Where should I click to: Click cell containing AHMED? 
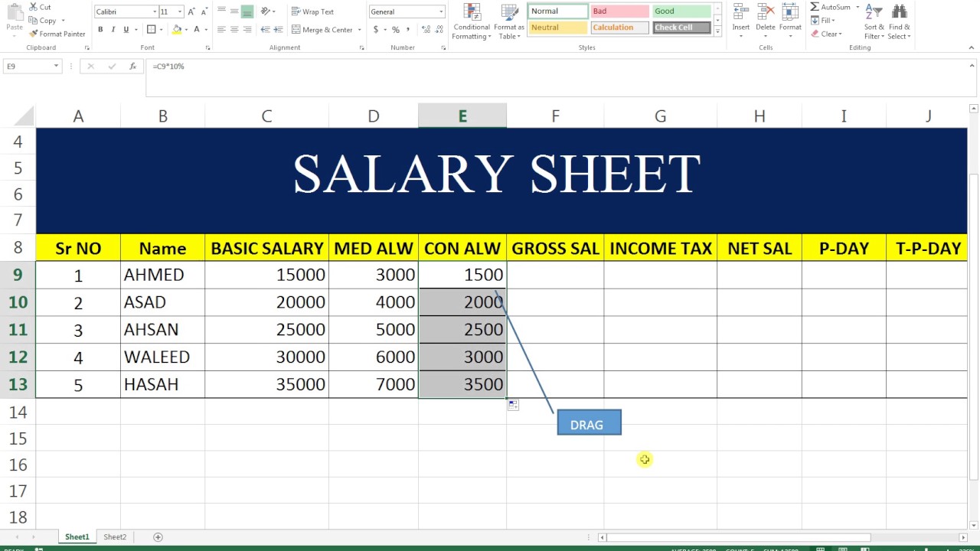coord(162,275)
